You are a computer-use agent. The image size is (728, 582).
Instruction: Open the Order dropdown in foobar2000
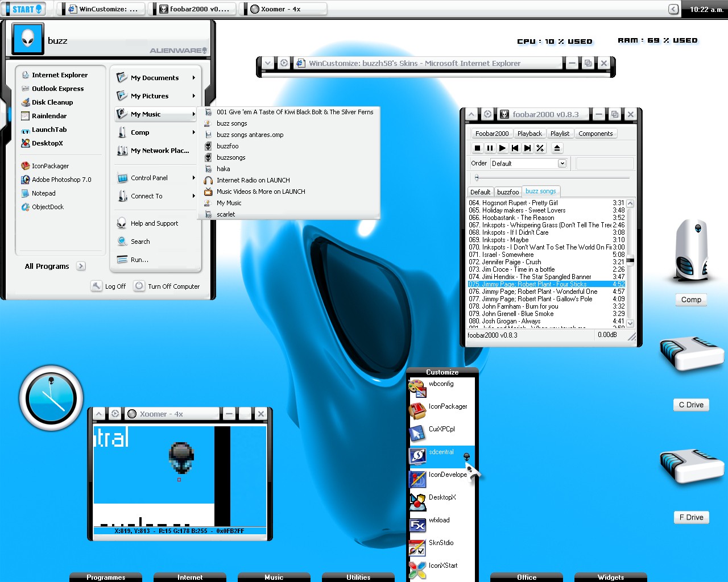tap(562, 163)
